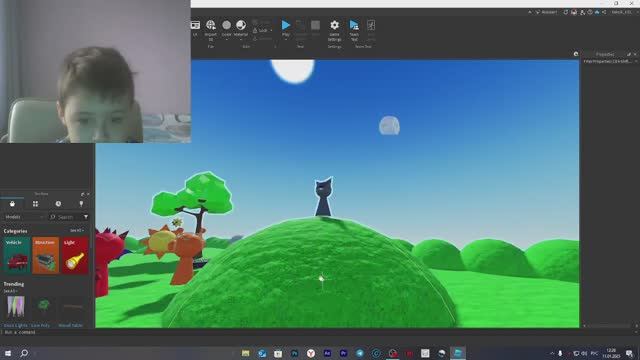Click the microphone tray icon
Screen dimensions: 640x360
click(560, 353)
